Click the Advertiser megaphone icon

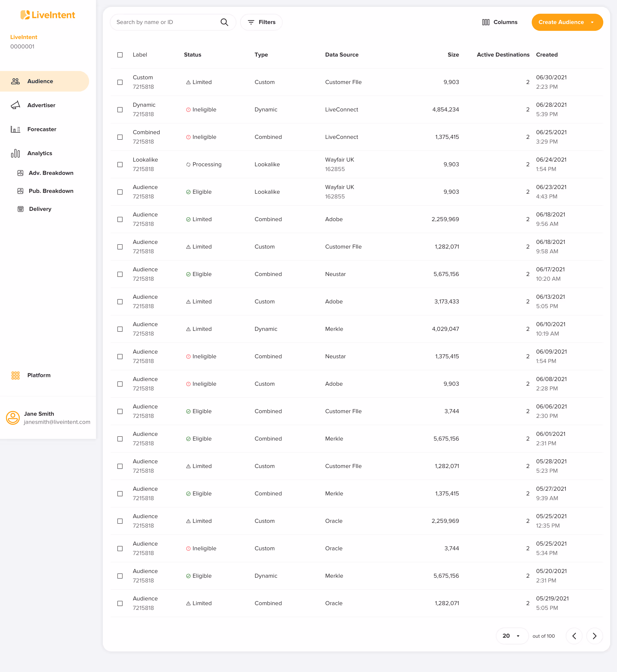click(x=15, y=105)
